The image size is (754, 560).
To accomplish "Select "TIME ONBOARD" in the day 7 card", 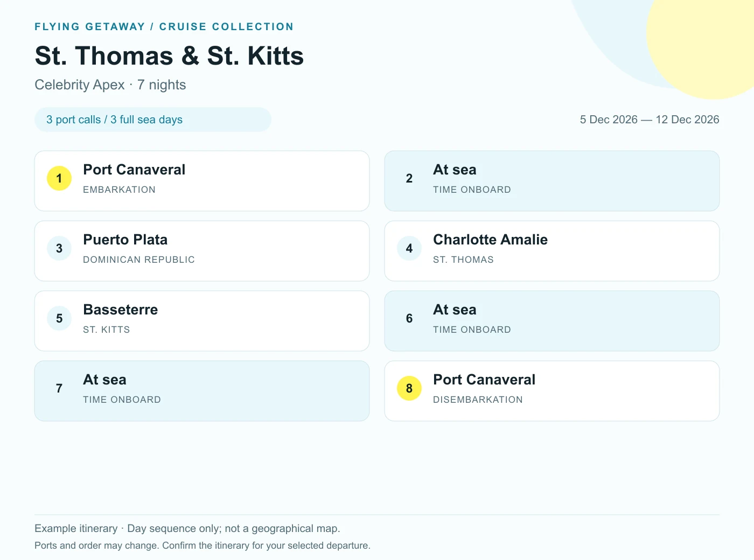I will [x=122, y=400].
